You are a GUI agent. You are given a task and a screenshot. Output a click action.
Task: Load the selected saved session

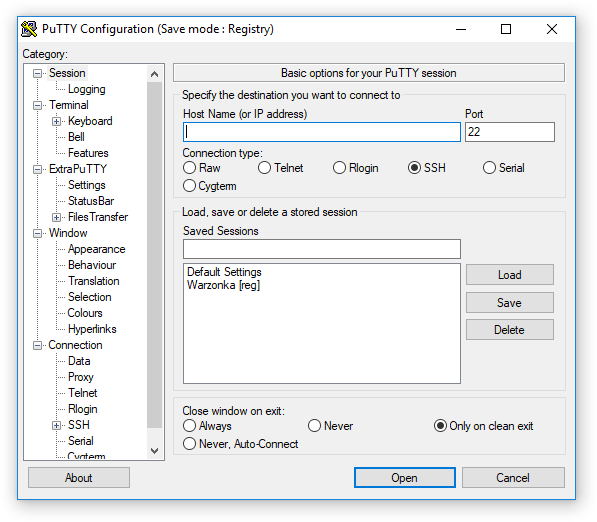(509, 275)
